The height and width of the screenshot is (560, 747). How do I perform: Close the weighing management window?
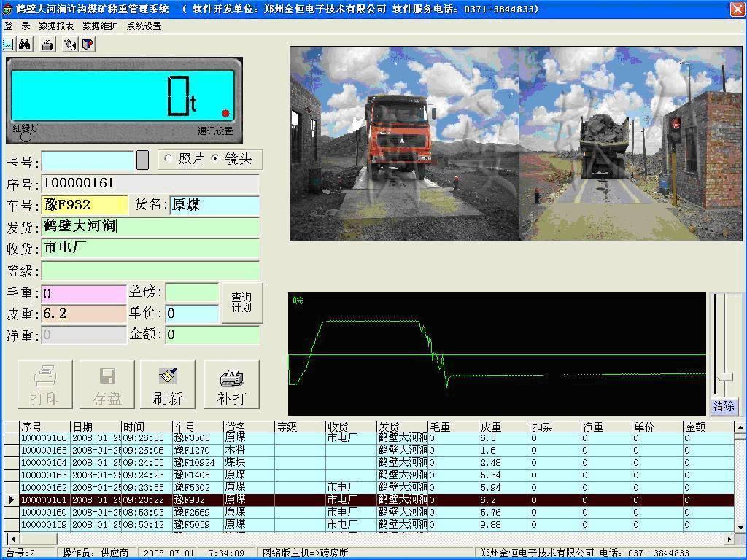[x=738, y=9]
